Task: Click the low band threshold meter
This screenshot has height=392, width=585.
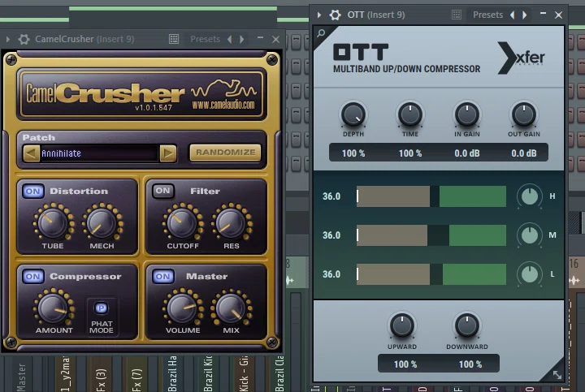Action: [x=431, y=274]
